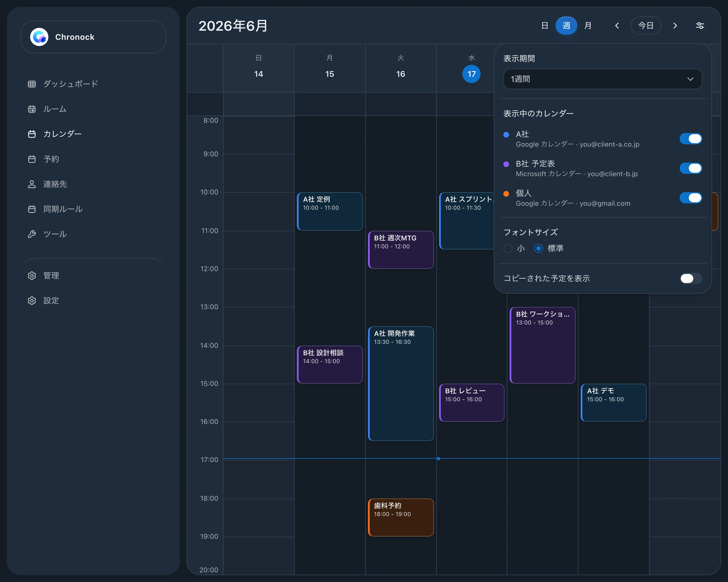This screenshot has height=582, width=728.
Task: Toggle the 個人 calendar switch
Action: [x=690, y=198]
